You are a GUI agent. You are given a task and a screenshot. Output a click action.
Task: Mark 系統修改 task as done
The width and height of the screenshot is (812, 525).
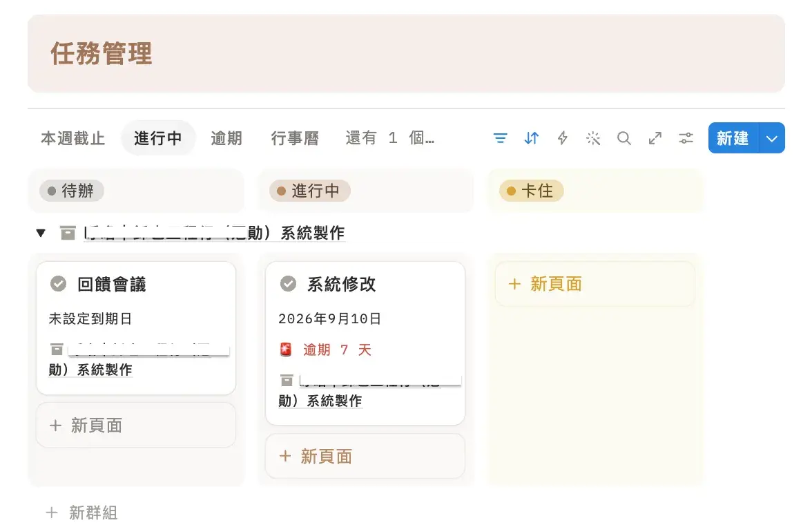coord(289,284)
